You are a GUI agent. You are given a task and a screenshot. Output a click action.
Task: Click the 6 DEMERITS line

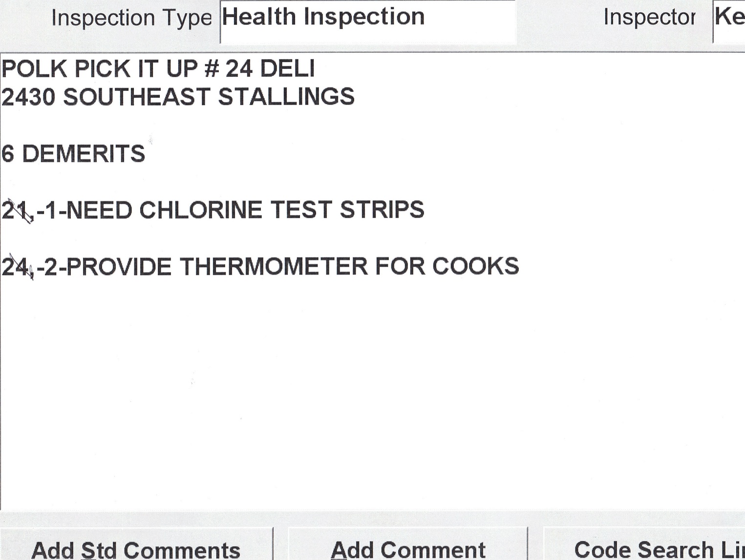[x=73, y=154]
